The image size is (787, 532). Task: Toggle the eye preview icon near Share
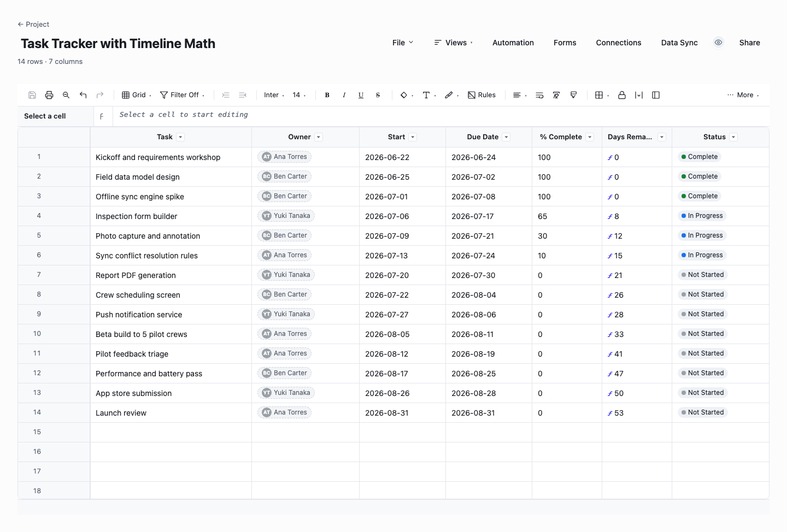coord(719,43)
